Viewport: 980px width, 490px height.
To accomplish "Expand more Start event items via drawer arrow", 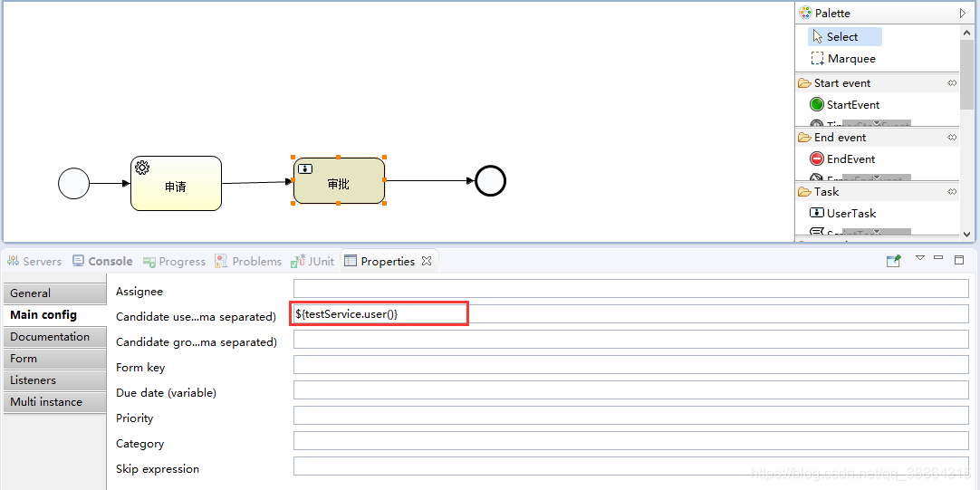I will click(x=876, y=124).
